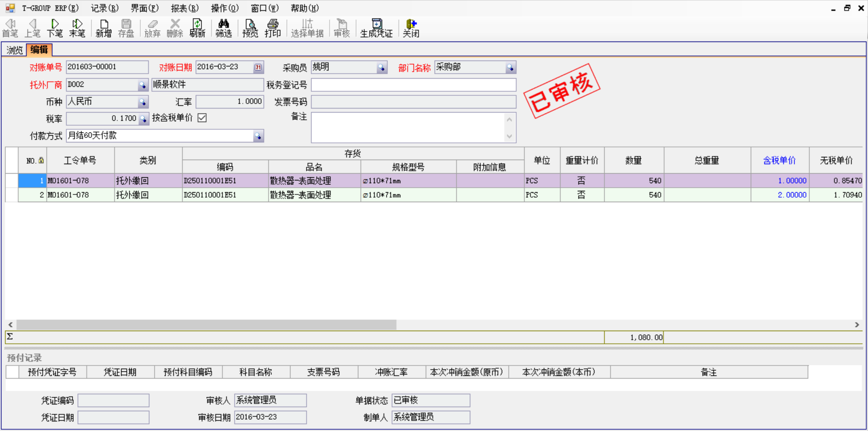Click the 税务登记号 input field
The image size is (868, 431).
[x=413, y=85]
